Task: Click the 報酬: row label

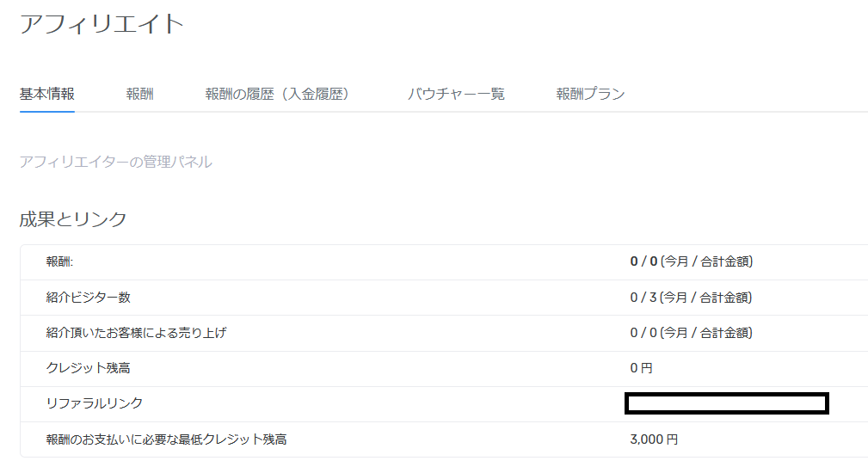Action: point(59,261)
